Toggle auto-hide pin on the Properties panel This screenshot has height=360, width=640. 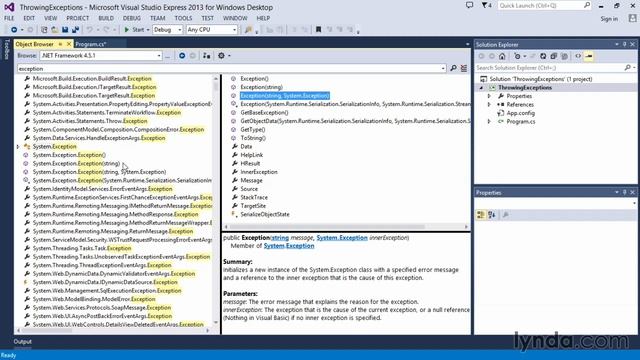pos(624,193)
